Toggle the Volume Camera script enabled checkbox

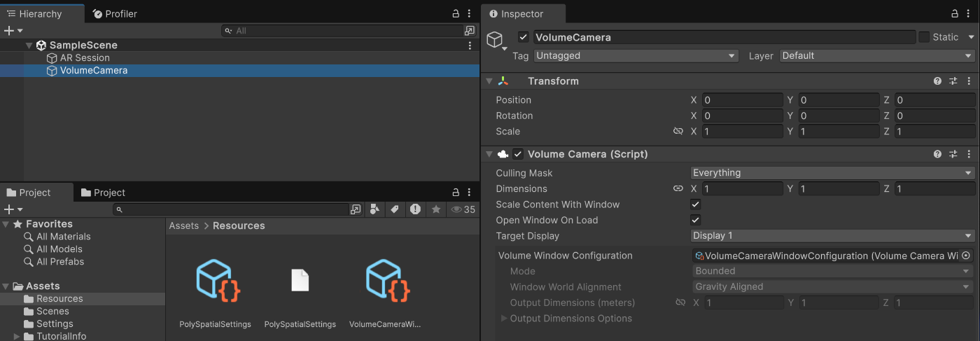[518, 154]
